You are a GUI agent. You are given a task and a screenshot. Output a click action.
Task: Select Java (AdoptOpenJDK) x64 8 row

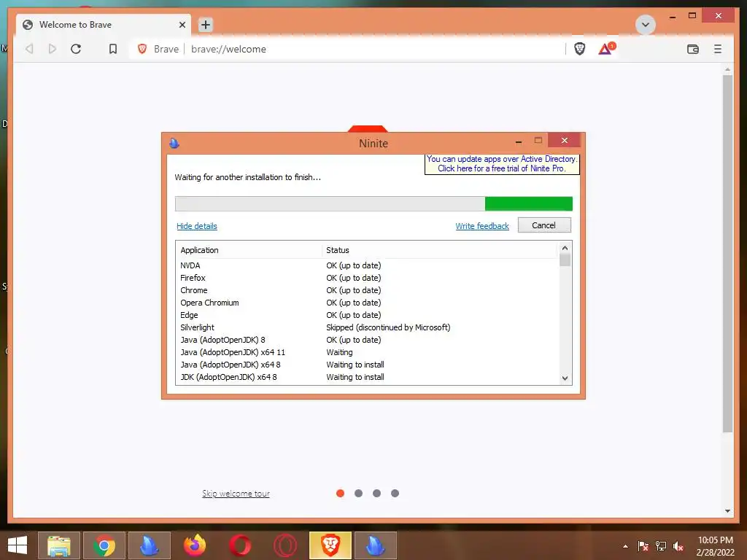[x=367, y=365]
